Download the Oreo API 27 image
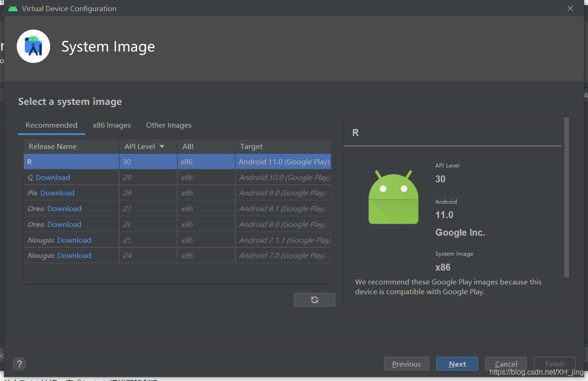Image resolution: width=588 pixels, height=381 pixels. 65,208
